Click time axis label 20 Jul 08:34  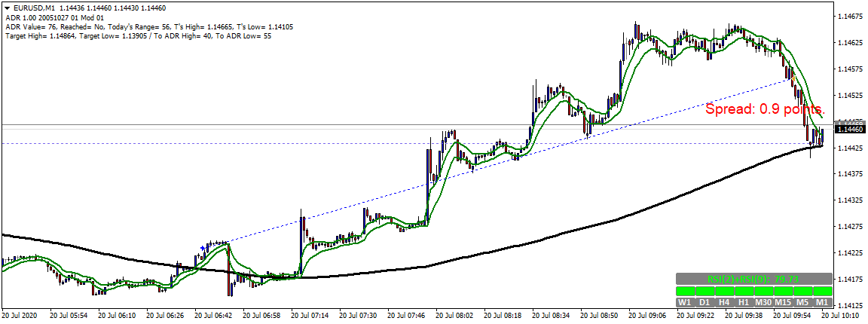552,315
